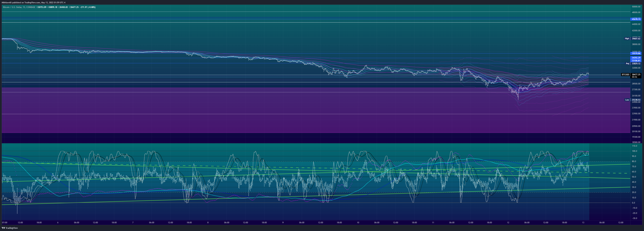Click the close value C30477.25 in the legend
The width and height of the screenshot is (644, 231).
(x=74, y=7)
